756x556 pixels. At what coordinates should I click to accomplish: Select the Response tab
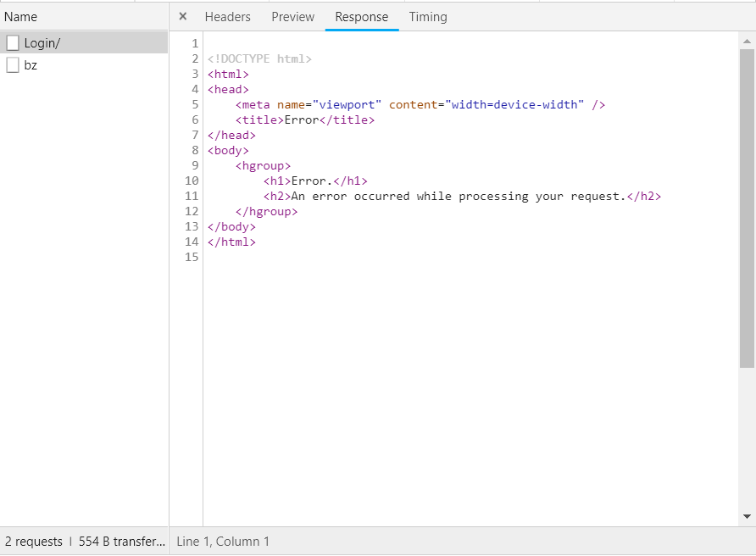[361, 17]
